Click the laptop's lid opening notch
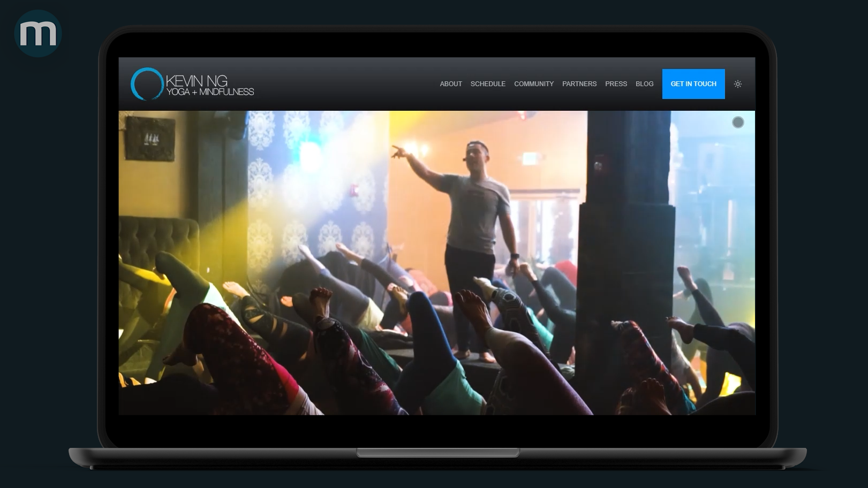 click(x=437, y=453)
